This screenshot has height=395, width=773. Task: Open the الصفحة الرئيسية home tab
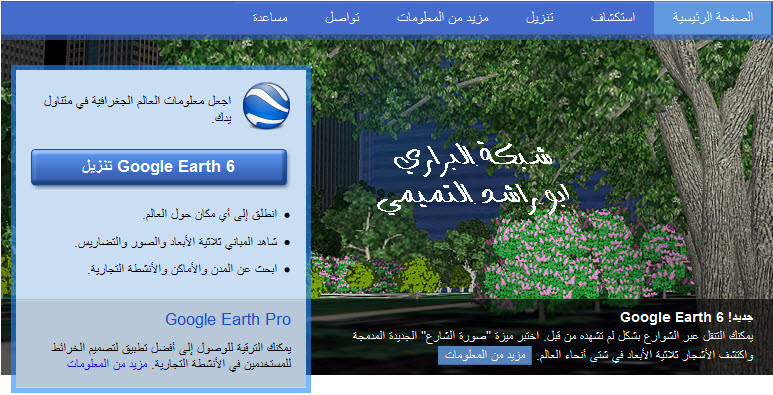tap(713, 18)
